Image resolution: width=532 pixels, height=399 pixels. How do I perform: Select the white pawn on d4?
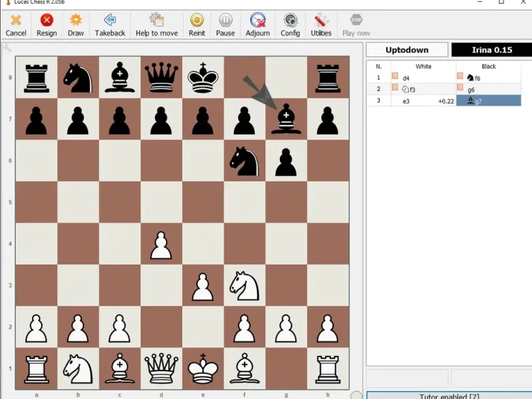pos(161,245)
